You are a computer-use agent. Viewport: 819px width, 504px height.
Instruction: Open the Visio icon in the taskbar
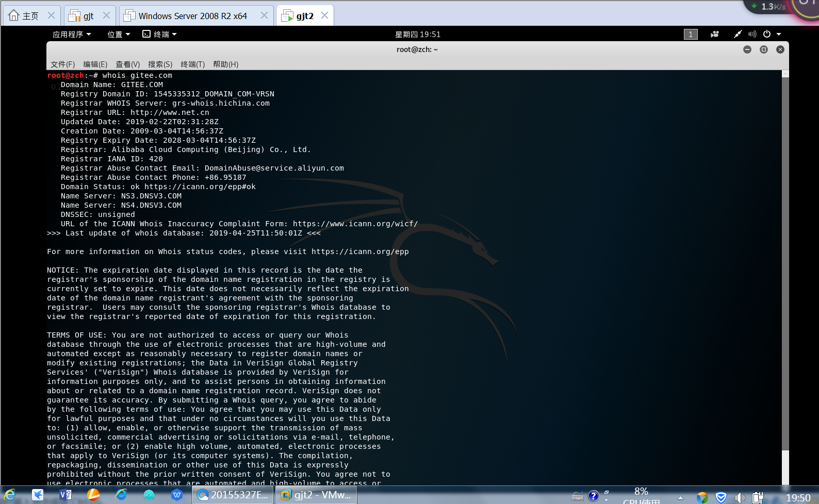tap(65, 495)
